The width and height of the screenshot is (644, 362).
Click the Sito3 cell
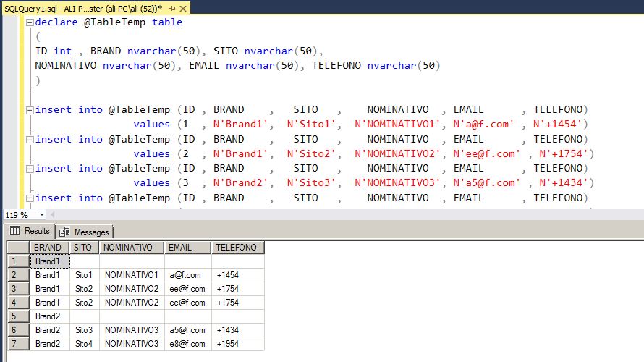[x=85, y=330]
